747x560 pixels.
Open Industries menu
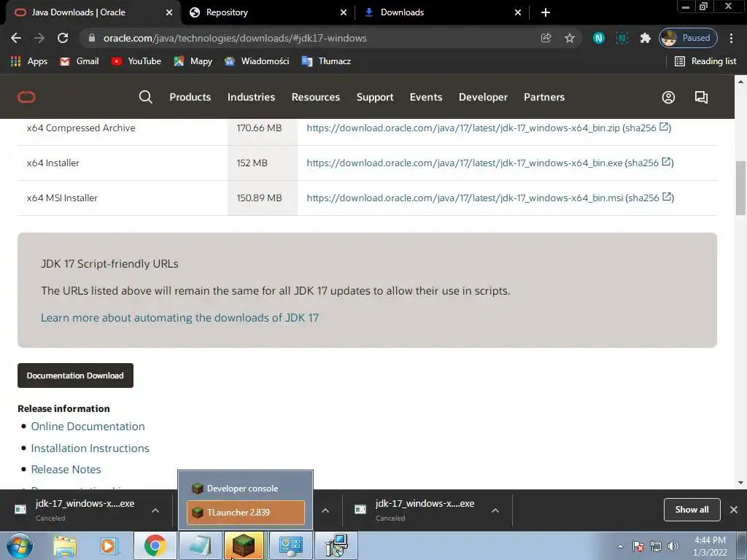251,97
